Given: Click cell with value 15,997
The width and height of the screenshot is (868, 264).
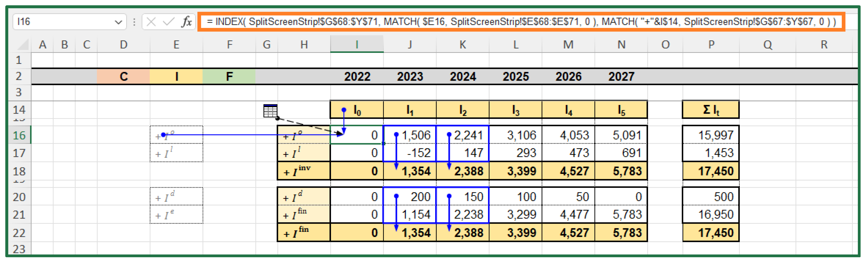Looking at the screenshot, I should pos(711,135).
